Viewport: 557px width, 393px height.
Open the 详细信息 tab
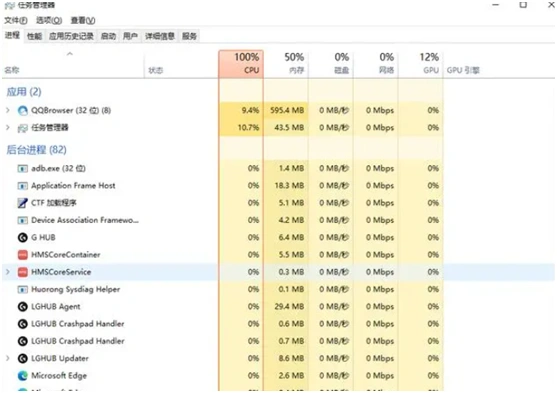[160, 36]
